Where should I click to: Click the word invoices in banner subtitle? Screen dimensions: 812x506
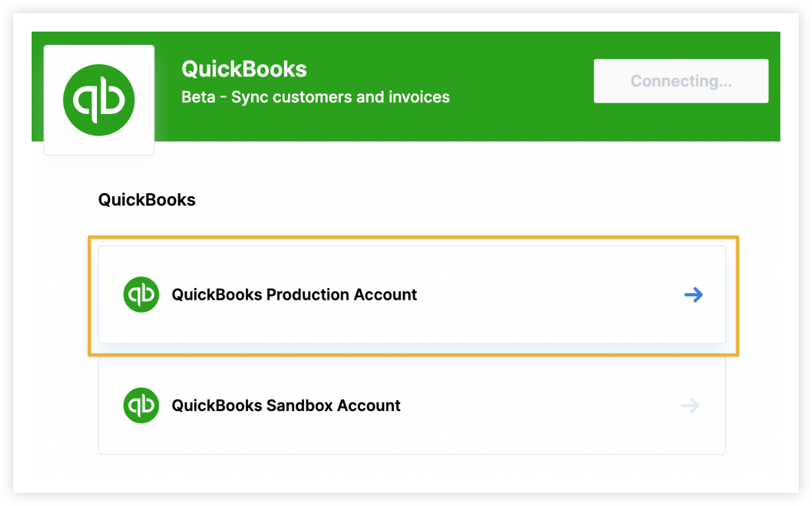click(x=419, y=98)
